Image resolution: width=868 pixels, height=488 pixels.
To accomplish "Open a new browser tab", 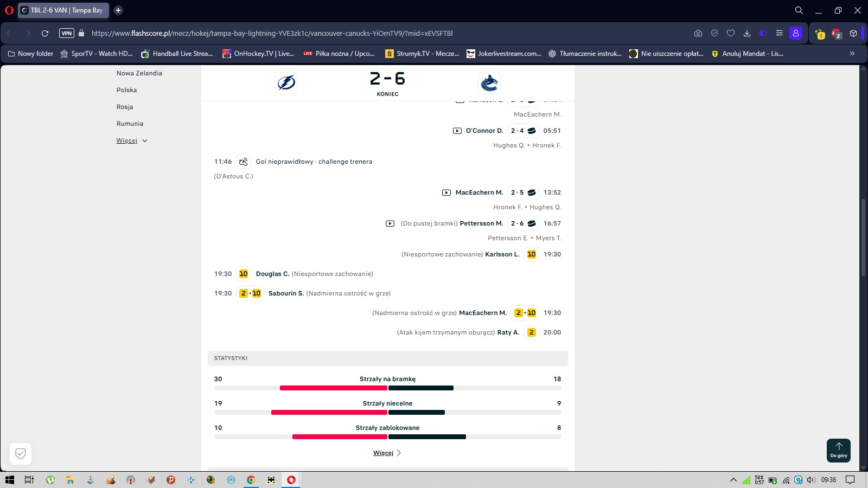I will click(x=118, y=10).
